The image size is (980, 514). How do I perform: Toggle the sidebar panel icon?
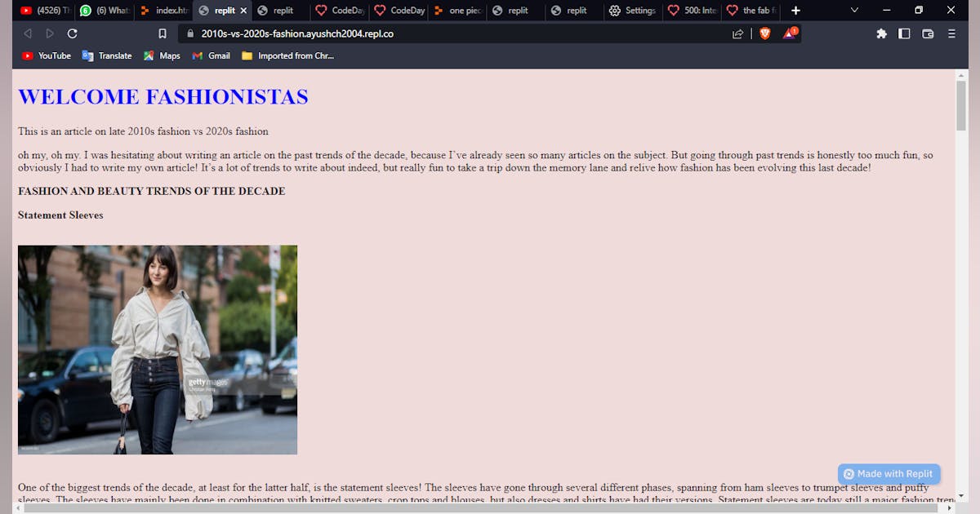click(x=904, y=33)
